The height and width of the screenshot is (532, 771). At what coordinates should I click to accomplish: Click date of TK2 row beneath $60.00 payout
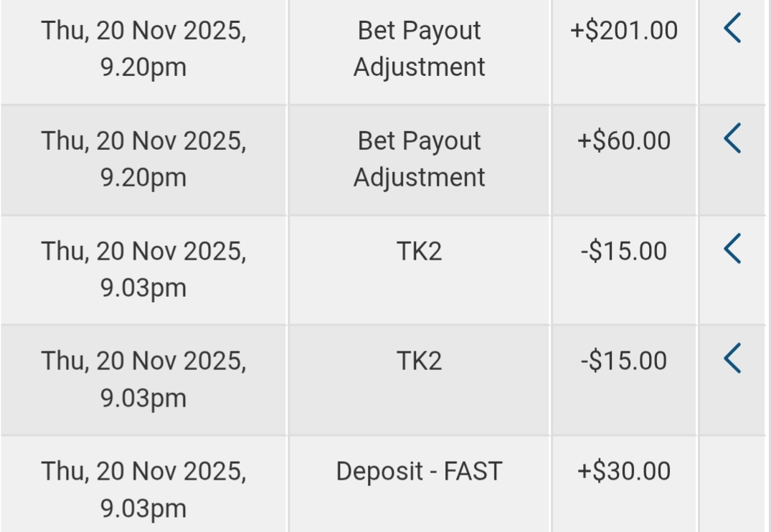pyautogui.click(x=143, y=269)
